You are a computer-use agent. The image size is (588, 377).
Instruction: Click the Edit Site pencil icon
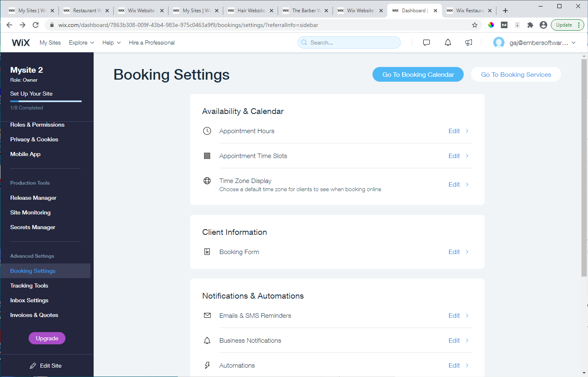point(33,366)
